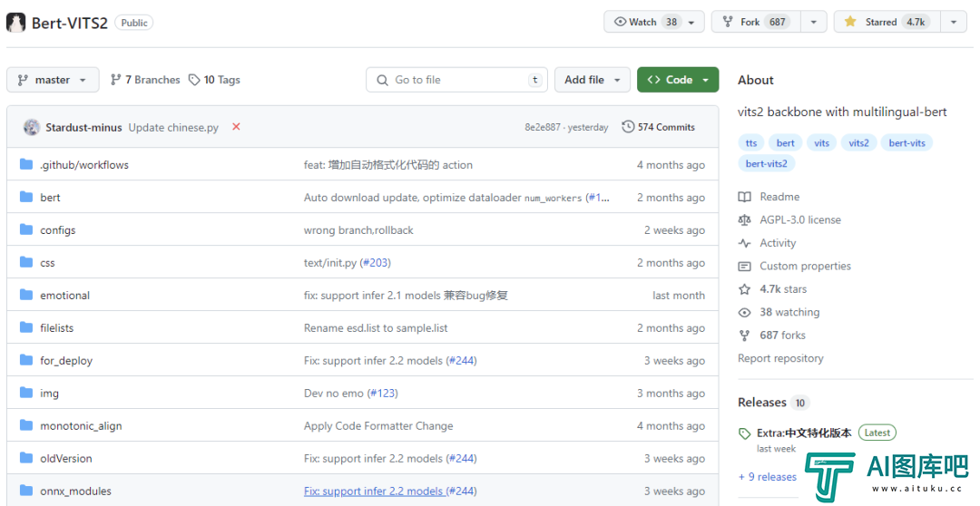Open 'Apply Code Formatter Change' commit
The height and width of the screenshot is (506, 980).
tap(378, 426)
